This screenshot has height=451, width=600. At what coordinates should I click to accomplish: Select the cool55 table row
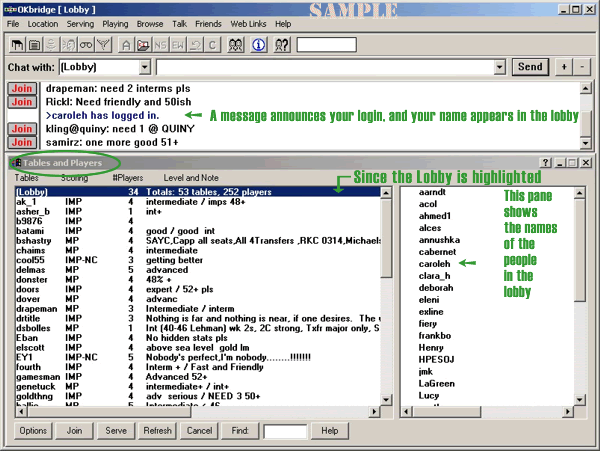198,260
